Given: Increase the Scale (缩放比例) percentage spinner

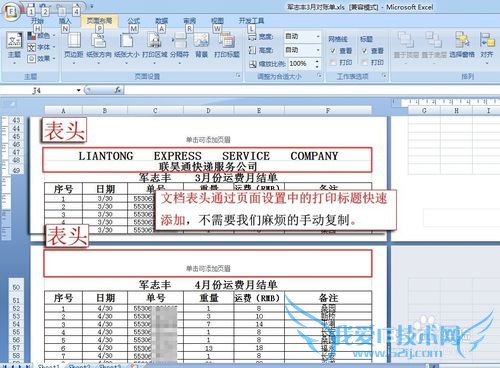Looking at the screenshot, I should [x=317, y=61].
